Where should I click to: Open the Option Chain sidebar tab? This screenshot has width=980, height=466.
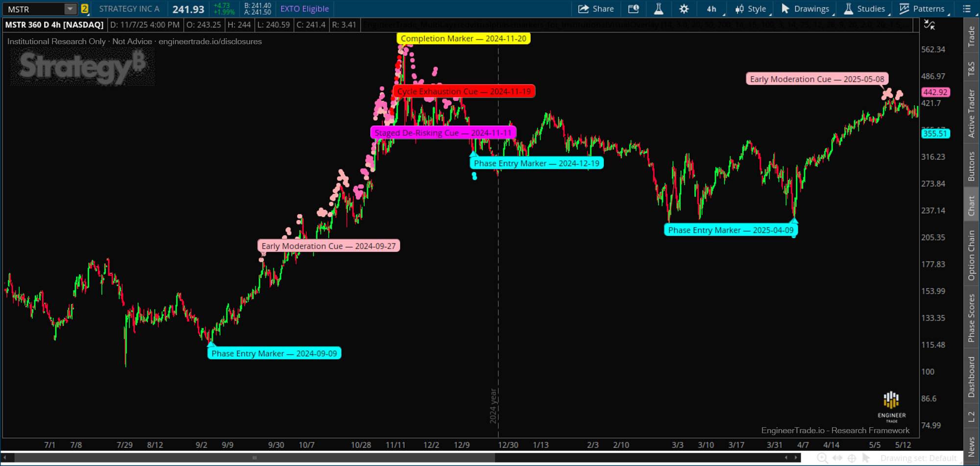(x=971, y=256)
